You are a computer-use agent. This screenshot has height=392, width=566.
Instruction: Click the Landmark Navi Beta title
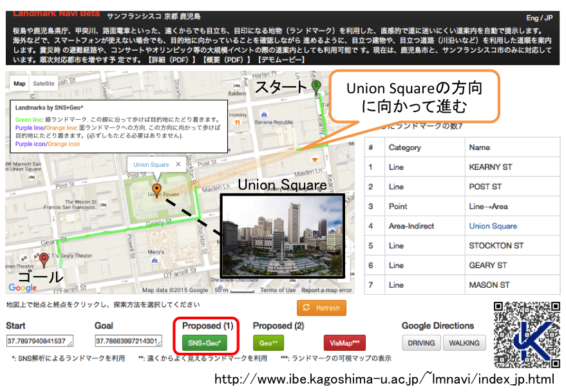56,14
